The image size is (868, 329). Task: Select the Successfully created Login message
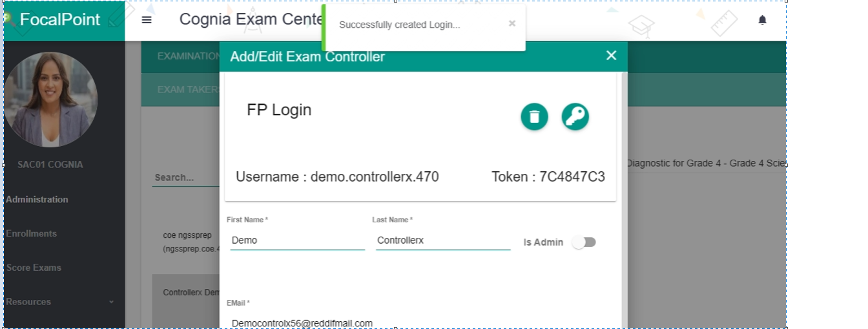click(400, 25)
